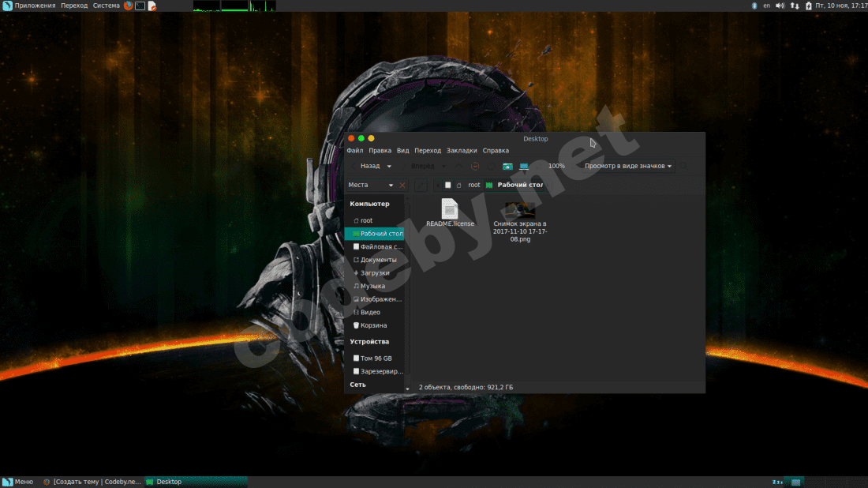Select the Снимок экрана png thumbnail
This screenshot has height=488, width=868.
[520, 210]
